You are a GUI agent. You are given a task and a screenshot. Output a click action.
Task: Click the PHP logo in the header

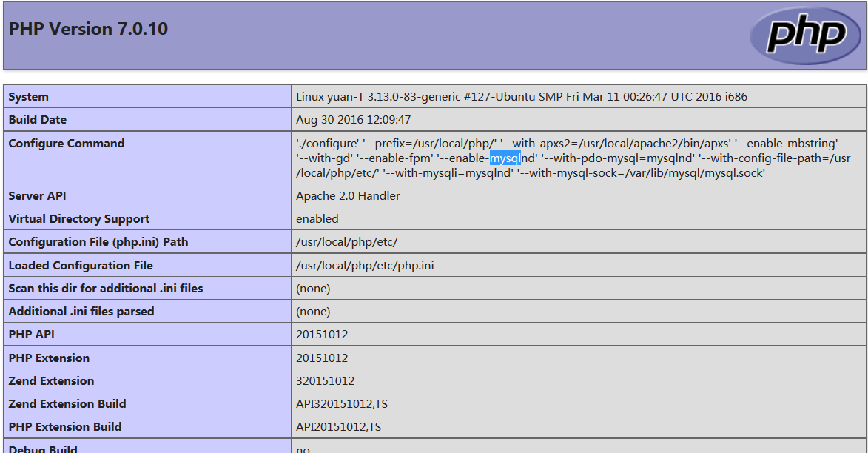[806, 36]
